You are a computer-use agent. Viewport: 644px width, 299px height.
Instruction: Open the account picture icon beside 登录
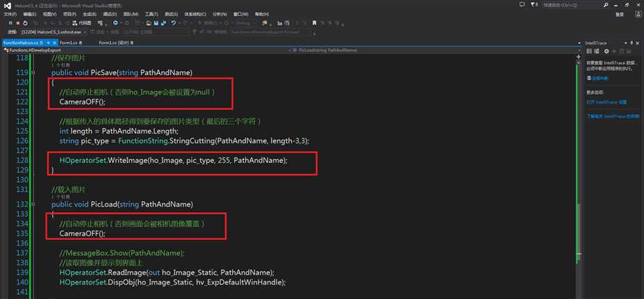tap(638, 14)
